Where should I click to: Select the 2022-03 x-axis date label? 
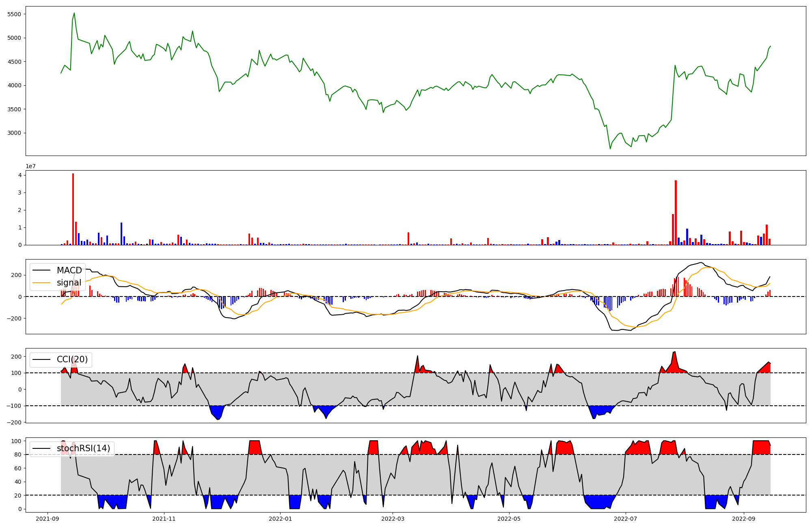coord(393,519)
